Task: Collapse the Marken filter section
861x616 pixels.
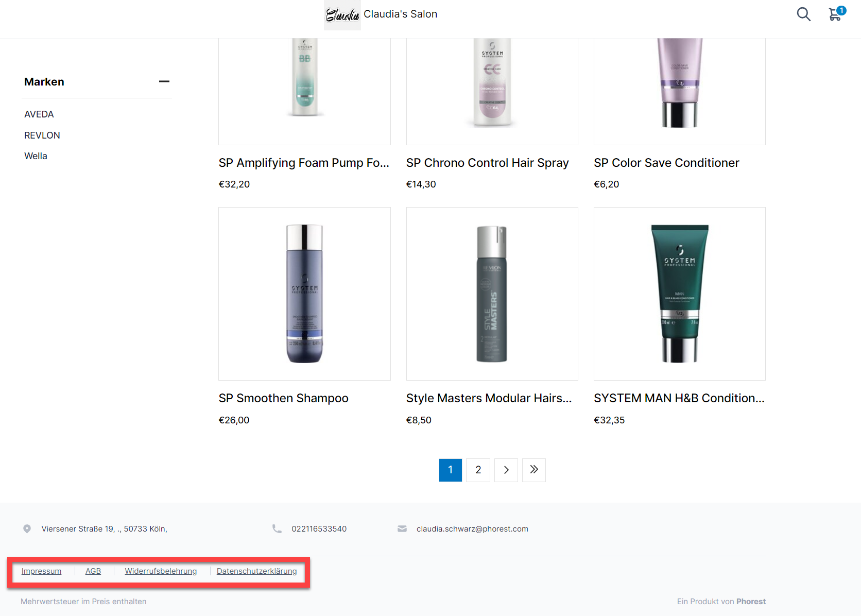Action: point(164,81)
